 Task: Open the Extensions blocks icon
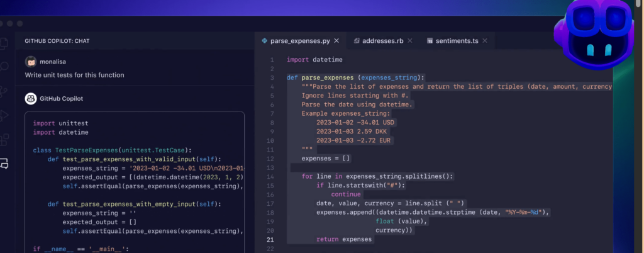tap(3, 140)
